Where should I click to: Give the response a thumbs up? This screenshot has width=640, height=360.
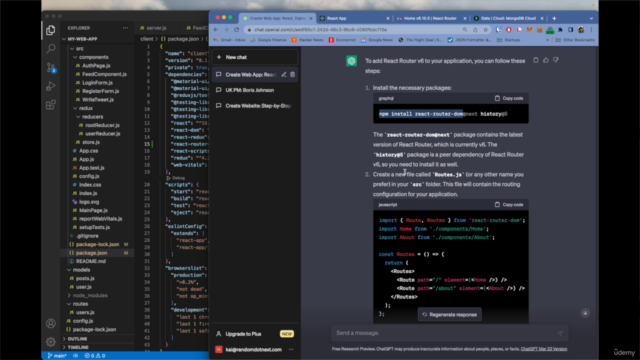[546, 60]
